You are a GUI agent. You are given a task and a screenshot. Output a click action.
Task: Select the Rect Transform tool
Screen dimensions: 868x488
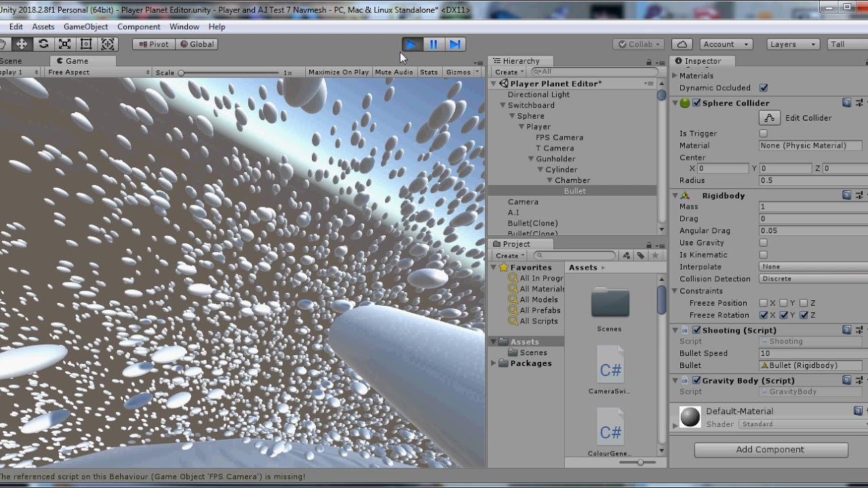point(85,43)
